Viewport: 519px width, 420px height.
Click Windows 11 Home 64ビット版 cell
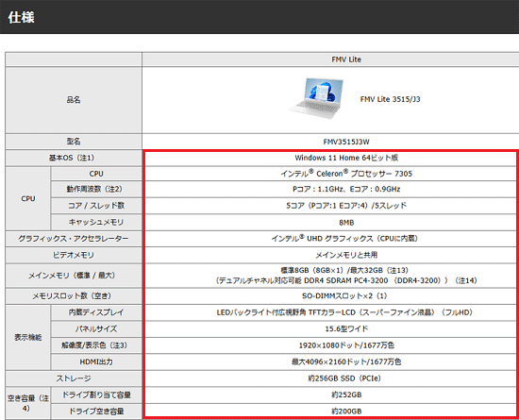click(346, 158)
